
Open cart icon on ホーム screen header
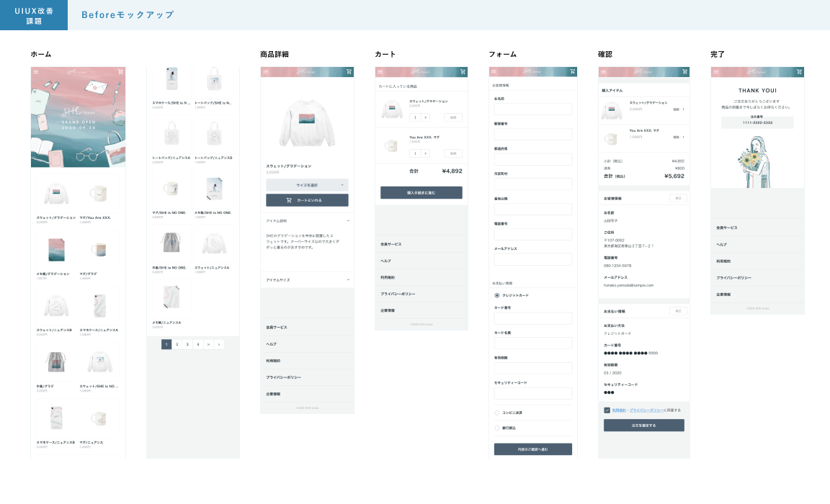(x=120, y=72)
